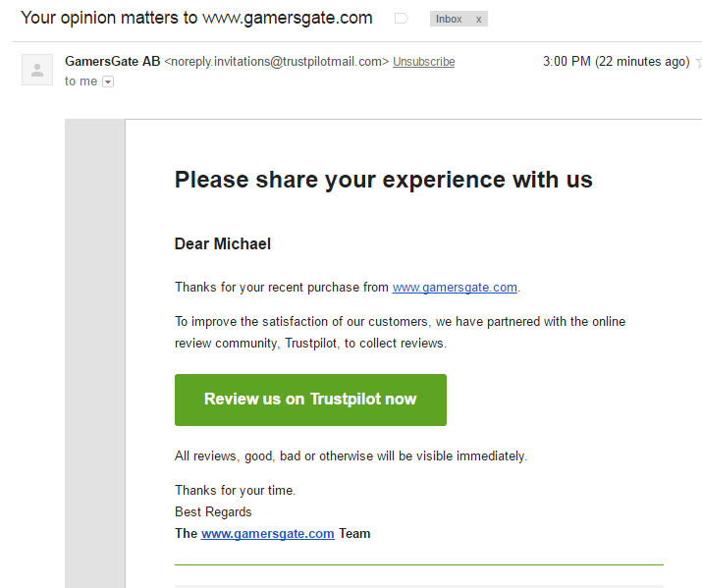Click the 'Best Regards' line
This screenshot has height=588, width=702.
(213, 512)
